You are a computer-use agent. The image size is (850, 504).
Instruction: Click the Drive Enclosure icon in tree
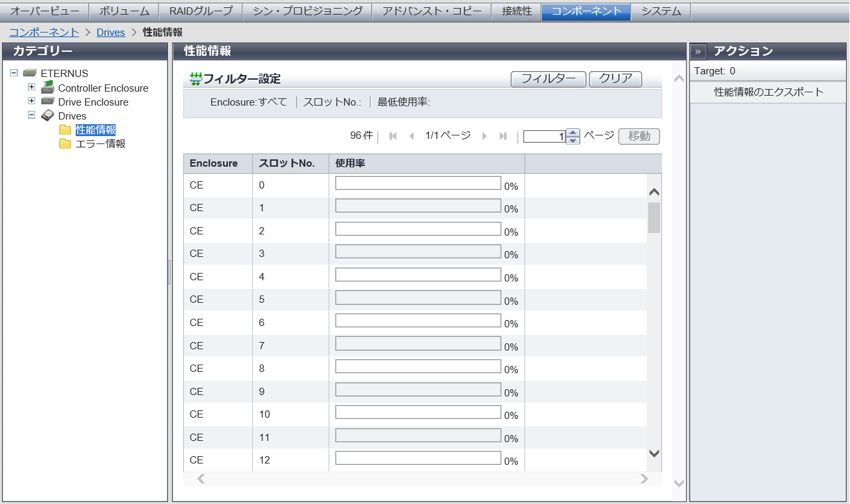point(47,102)
